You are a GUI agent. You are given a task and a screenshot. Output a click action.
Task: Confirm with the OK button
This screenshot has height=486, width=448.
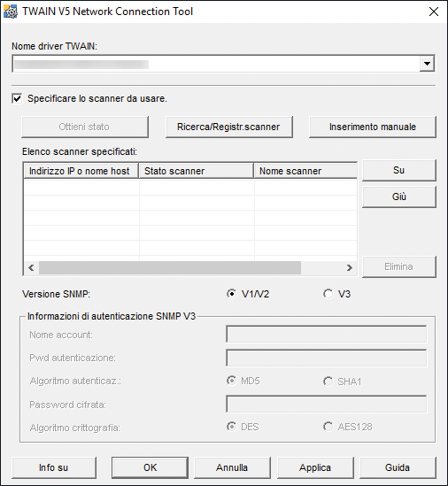[x=150, y=467]
